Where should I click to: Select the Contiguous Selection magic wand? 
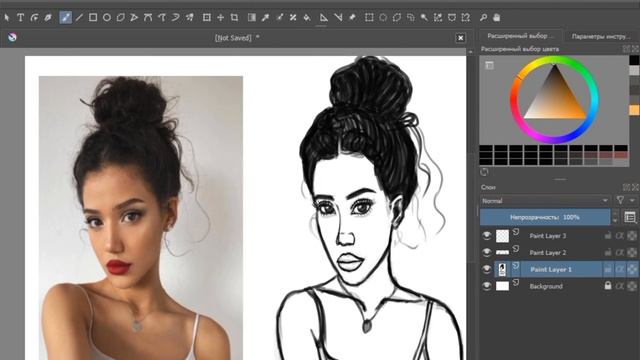pyautogui.click(x=424, y=18)
